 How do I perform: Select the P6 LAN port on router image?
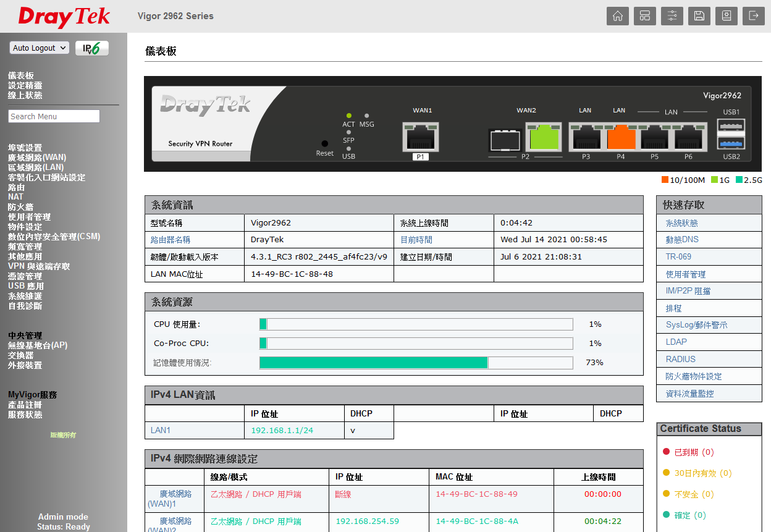(x=688, y=136)
